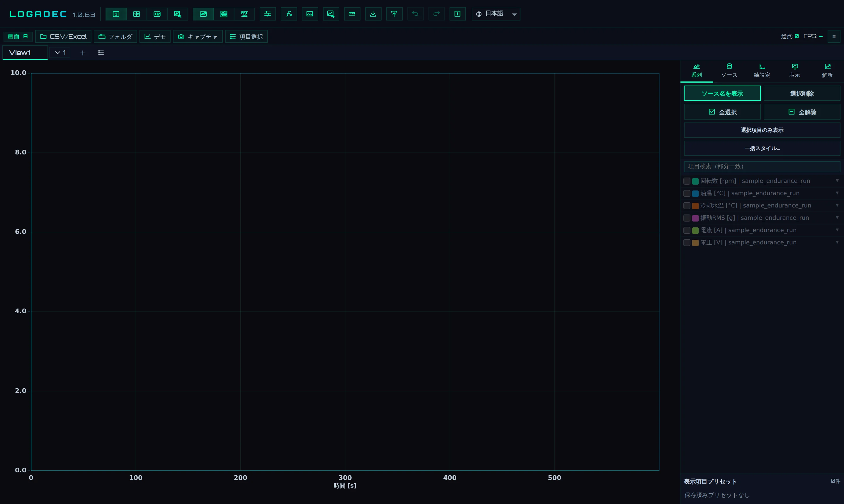The height and width of the screenshot is (504, 844).
Task: Open the graph zoom/inspect tool
Action: 178,14
